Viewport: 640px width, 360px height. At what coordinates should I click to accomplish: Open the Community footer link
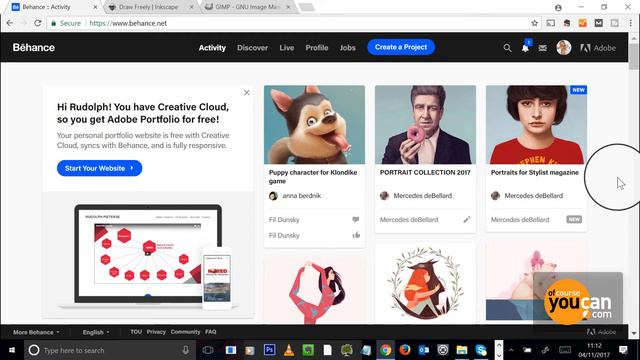click(x=185, y=332)
